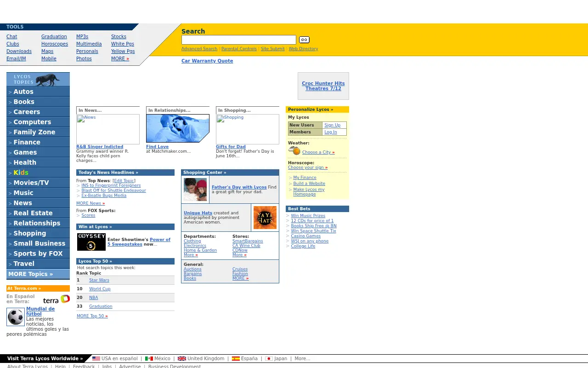Open the Horoscopes tool link
The image size is (588, 368).
point(55,44)
